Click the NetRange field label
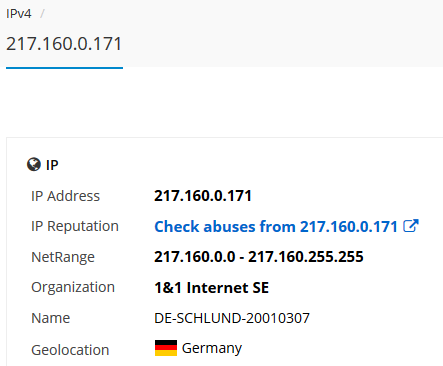Image resolution: width=443 pixels, height=366 pixels. coord(63,257)
